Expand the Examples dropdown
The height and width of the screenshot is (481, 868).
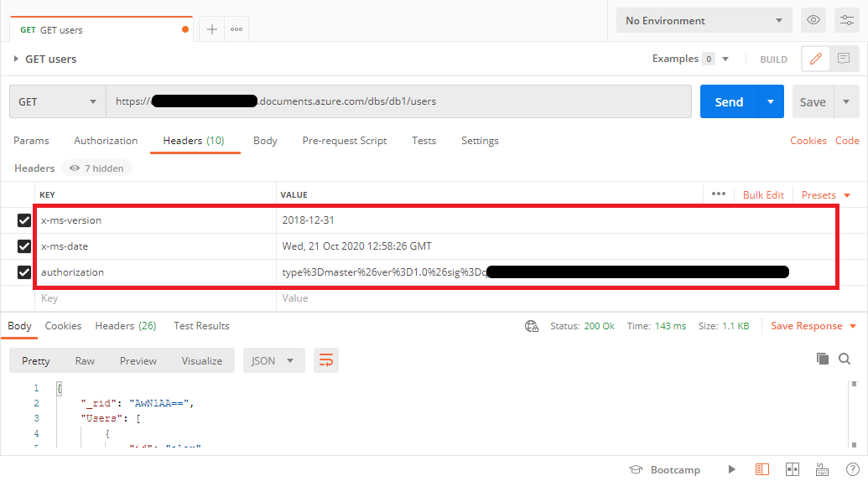[x=725, y=59]
